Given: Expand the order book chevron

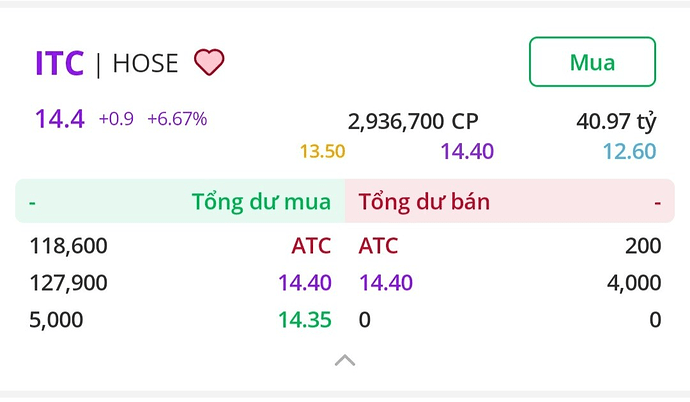Looking at the screenshot, I should click(345, 360).
